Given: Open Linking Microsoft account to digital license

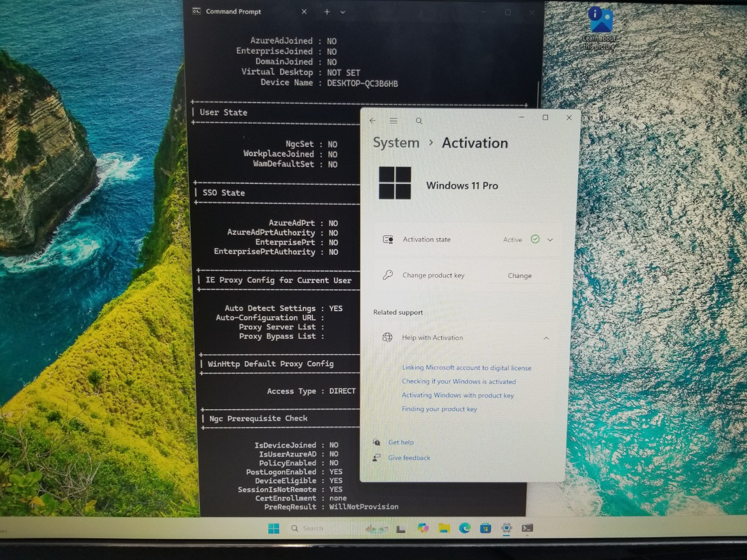Looking at the screenshot, I should (x=467, y=368).
